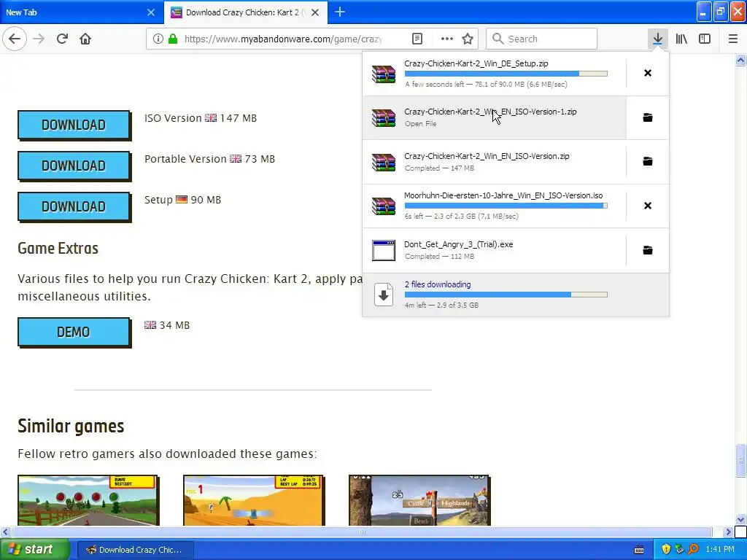Show site information via the info icon
This screenshot has height=560, width=747.
tap(158, 39)
